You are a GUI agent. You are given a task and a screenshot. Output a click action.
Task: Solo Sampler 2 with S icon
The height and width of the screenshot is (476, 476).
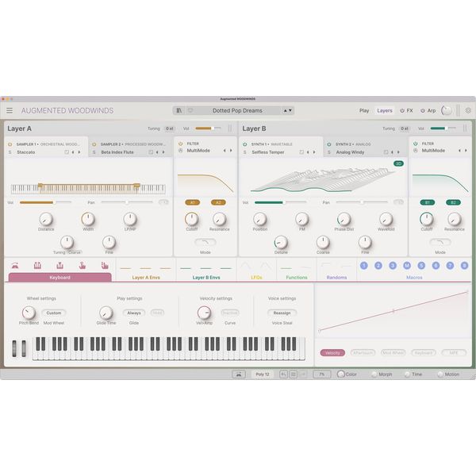94,152
